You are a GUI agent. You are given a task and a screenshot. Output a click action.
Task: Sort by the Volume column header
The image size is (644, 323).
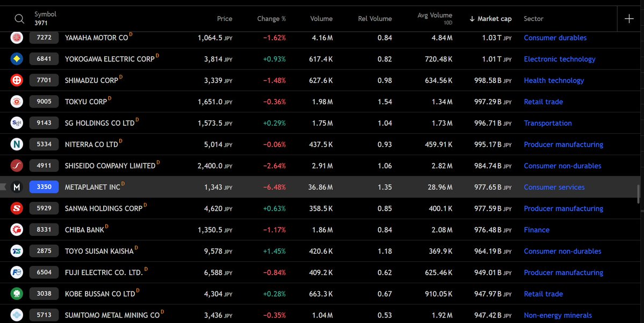pyautogui.click(x=321, y=19)
